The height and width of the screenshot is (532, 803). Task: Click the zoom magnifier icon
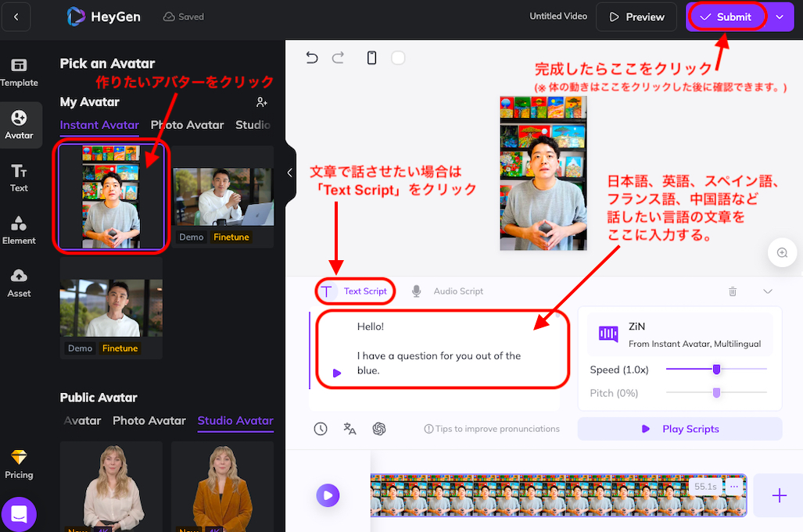[781, 252]
